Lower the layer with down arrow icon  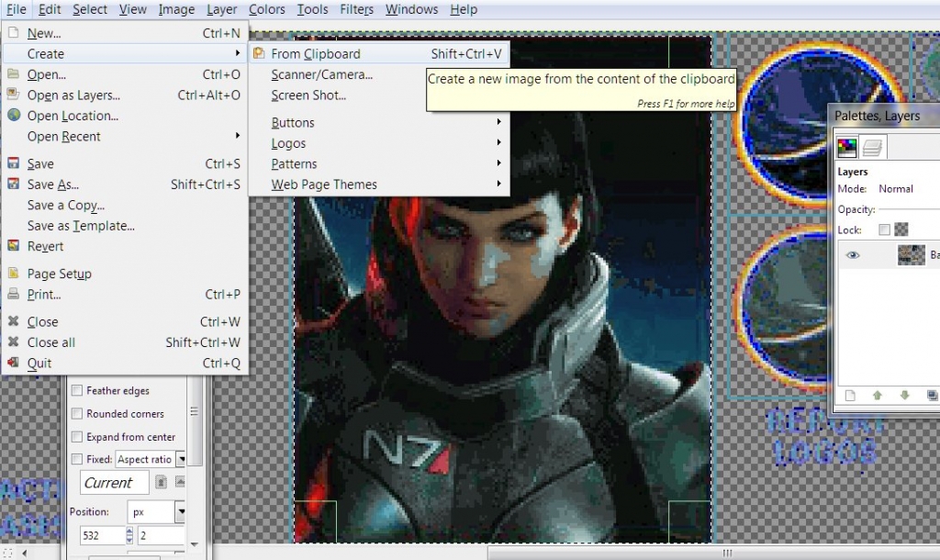(x=905, y=396)
